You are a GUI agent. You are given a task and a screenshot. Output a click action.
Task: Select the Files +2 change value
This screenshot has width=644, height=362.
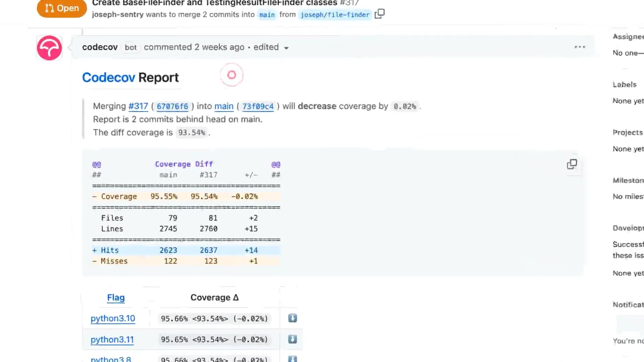click(253, 218)
